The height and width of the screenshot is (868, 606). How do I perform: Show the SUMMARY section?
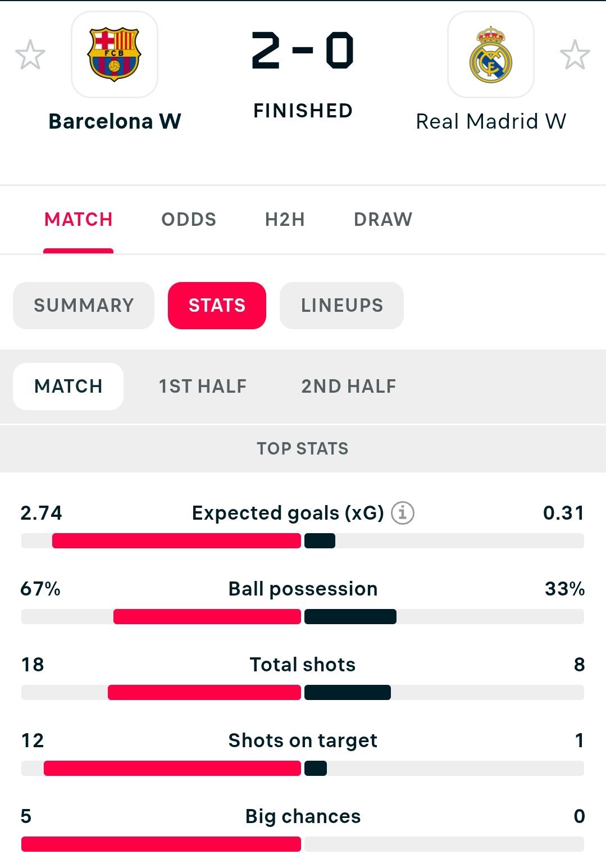84,306
